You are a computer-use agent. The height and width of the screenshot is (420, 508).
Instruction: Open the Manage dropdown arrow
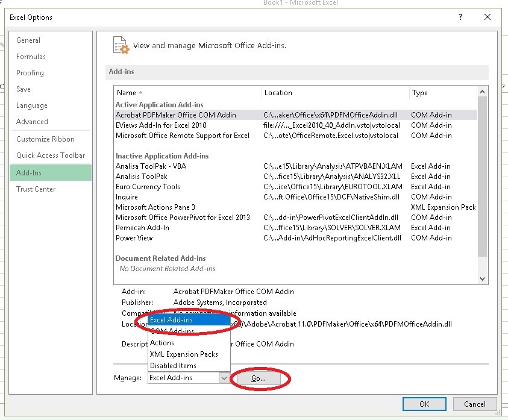click(224, 378)
